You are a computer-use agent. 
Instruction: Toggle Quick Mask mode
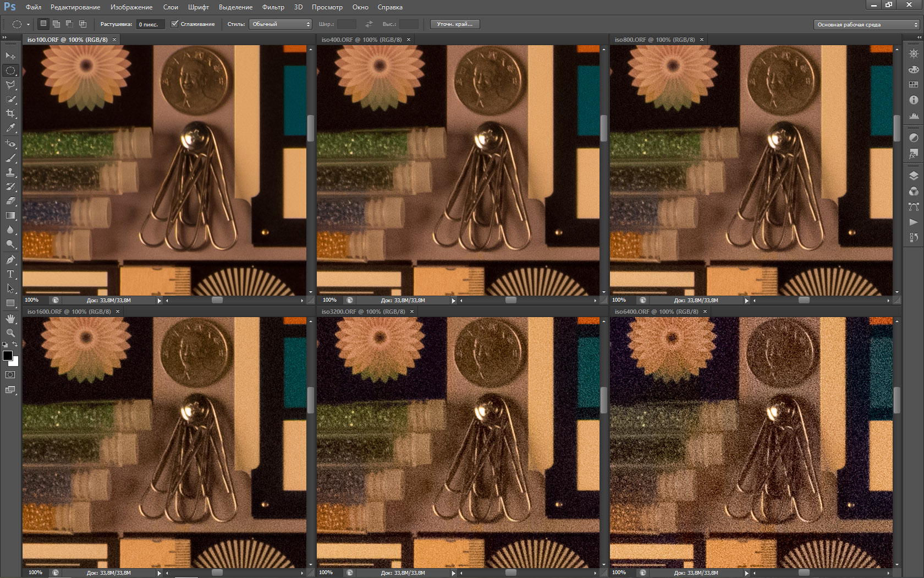click(10, 374)
